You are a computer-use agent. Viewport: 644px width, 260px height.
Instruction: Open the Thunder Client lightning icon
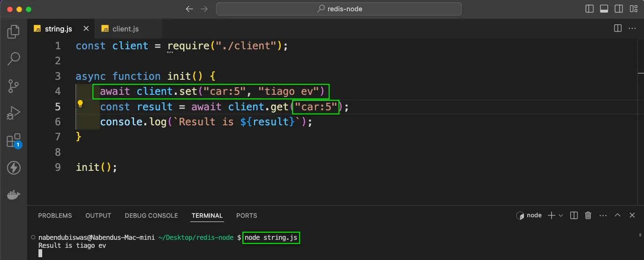point(14,168)
